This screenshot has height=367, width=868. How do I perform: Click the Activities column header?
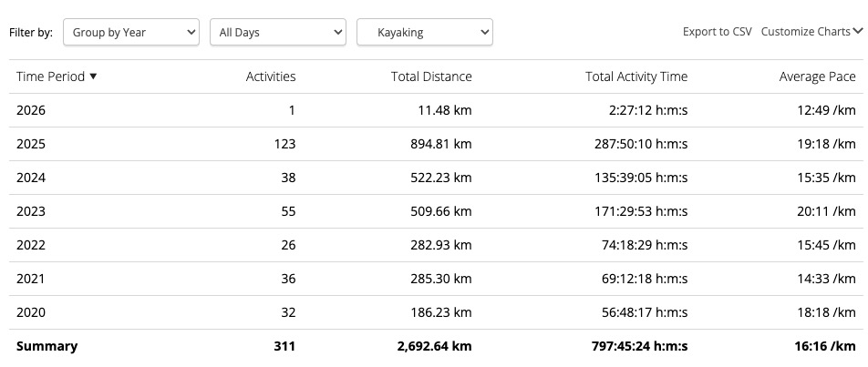click(x=271, y=77)
